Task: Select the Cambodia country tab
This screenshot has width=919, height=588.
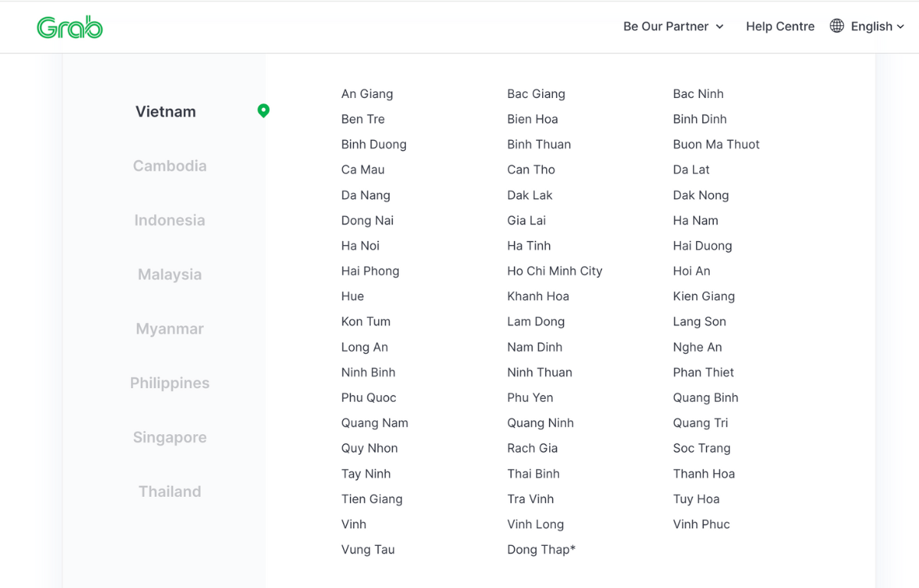Action: [169, 165]
